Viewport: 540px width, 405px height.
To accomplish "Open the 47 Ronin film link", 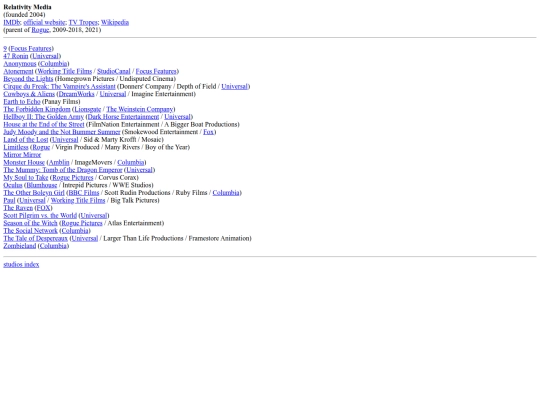I will point(16,56).
